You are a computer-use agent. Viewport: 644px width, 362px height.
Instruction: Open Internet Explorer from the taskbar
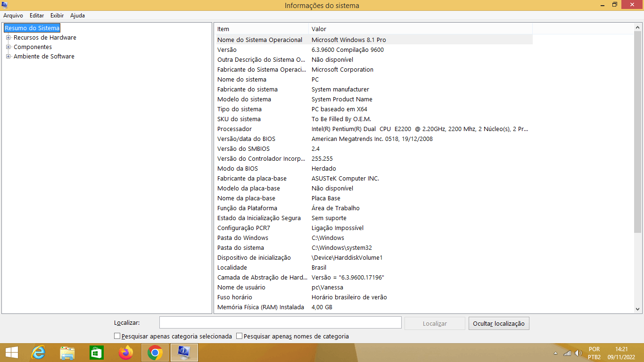point(38,353)
